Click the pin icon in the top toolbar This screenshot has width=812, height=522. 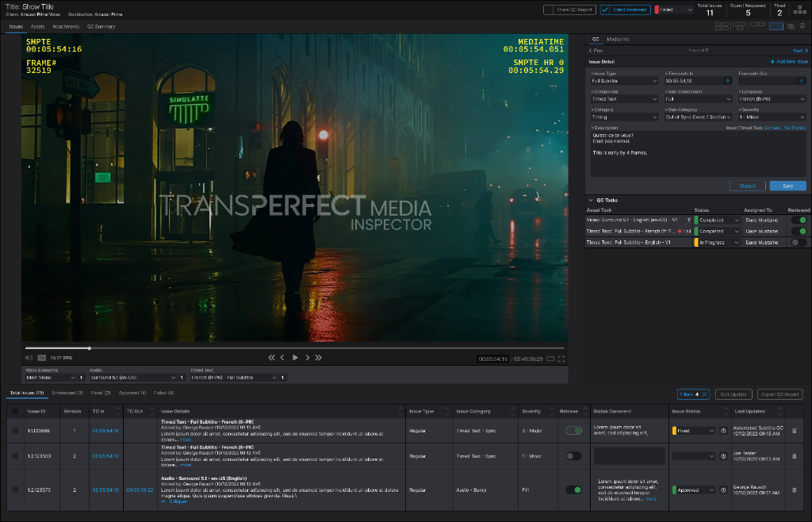pos(802,26)
